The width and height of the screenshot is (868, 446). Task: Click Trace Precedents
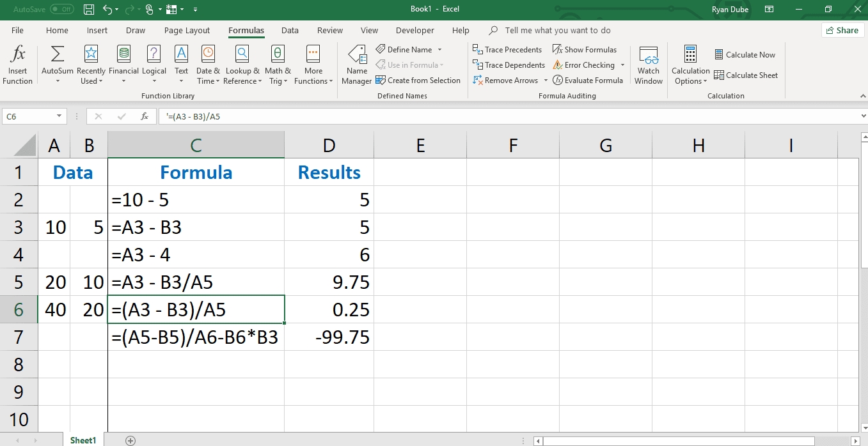pyautogui.click(x=507, y=49)
